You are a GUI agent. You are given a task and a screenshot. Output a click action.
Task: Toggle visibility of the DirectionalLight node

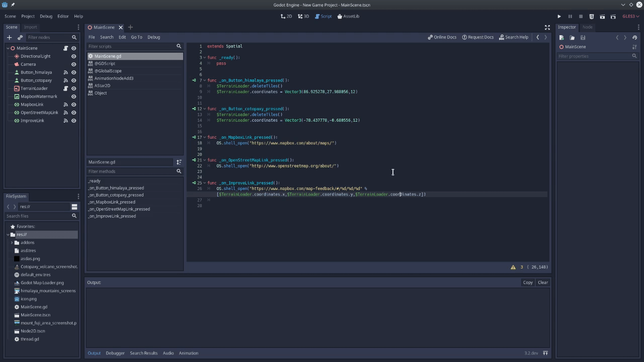(x=73, y=56)
